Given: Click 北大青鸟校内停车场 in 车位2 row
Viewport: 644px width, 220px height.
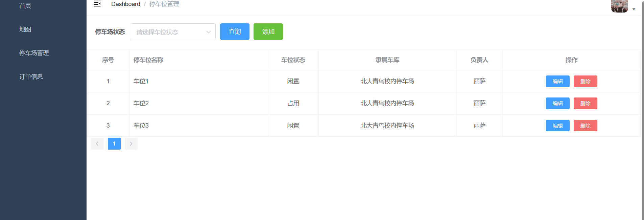Looking at the screenshot, I should coord(387,103).
